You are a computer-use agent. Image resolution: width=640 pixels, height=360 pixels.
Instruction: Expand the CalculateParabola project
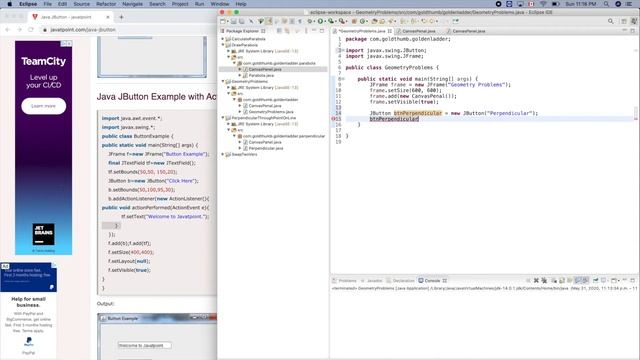tap(223, 39)
